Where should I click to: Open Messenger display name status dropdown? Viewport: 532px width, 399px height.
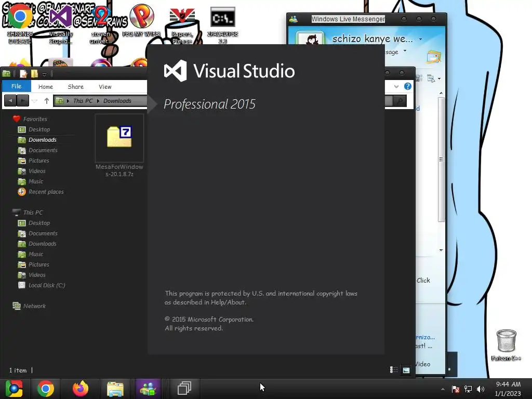click(421, 39)
